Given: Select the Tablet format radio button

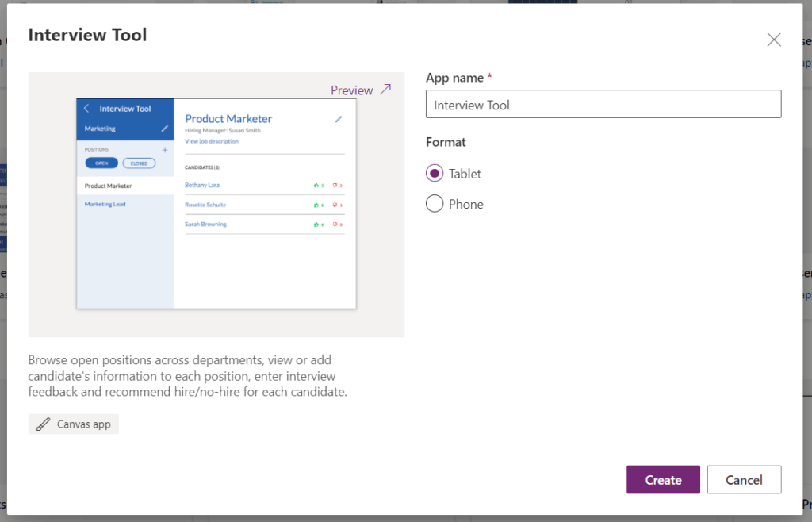Looking at the screenshot, I should point(435,174).
